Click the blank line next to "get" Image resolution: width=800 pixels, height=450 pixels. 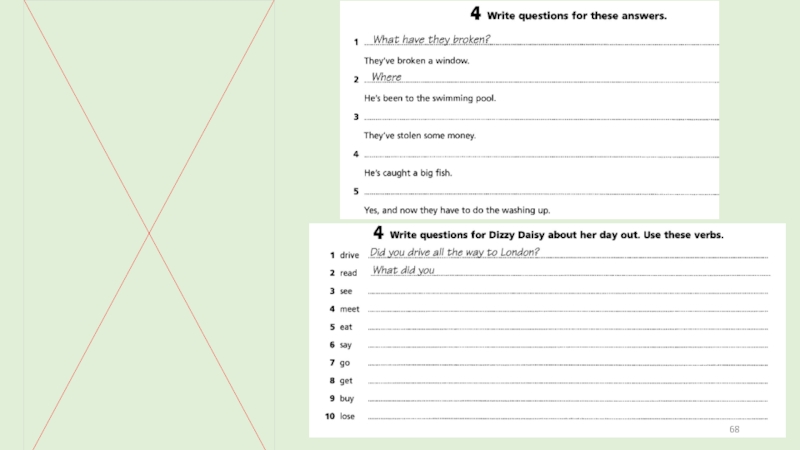(x=567, y=381)
